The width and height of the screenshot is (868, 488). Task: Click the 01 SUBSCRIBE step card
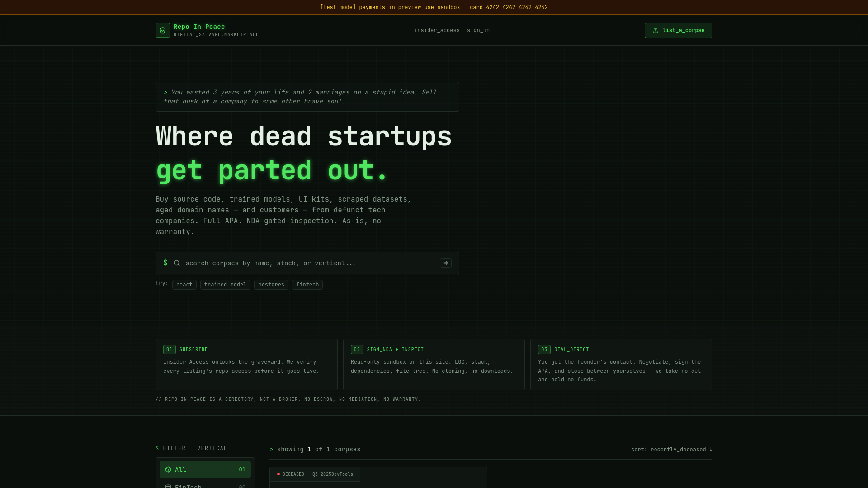tap(246, 365)
